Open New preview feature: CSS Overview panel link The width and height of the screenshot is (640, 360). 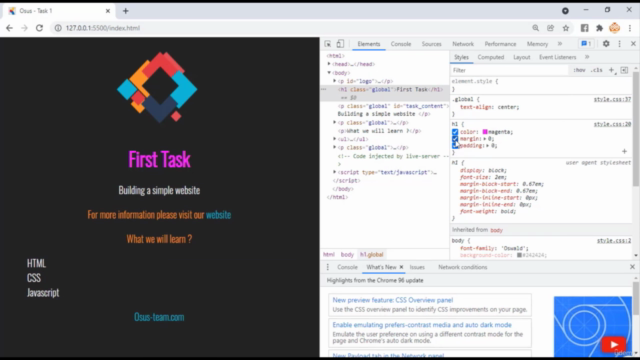click(393, 300)
